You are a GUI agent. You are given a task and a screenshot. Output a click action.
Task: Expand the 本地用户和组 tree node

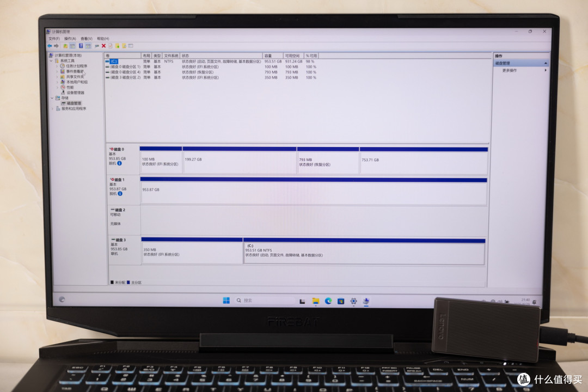pos(57,82)
